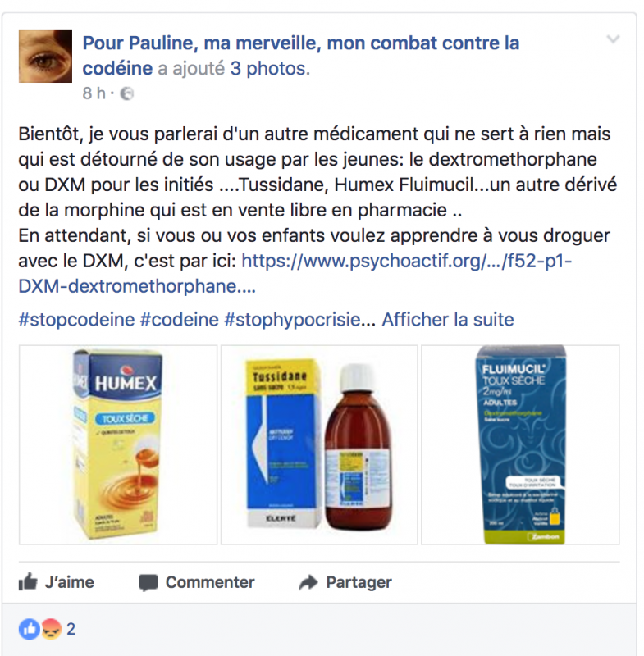Open the Humex Toux Sèche photo
This screenshot has width=644, height=656.
click(118, 444)
